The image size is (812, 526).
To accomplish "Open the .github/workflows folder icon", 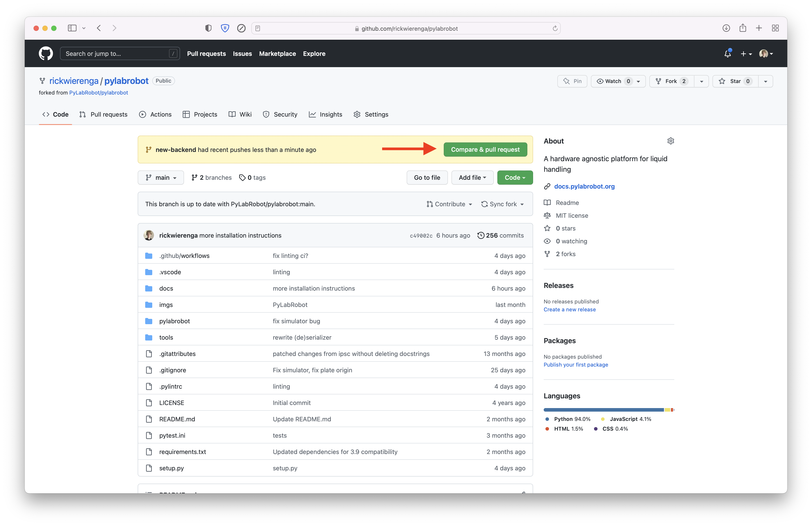I will click(x=149, y=255).
